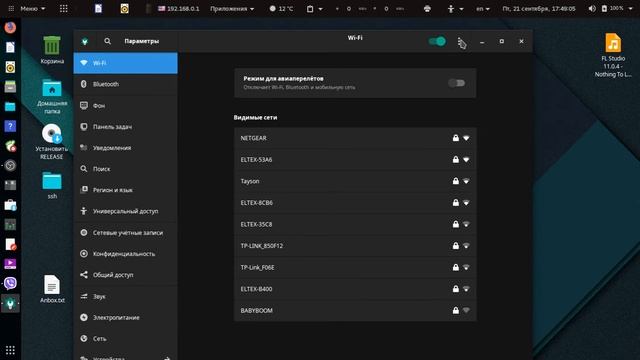Select Wi-Fi in settings sidebar
Viewport: 640px width, 360px height.
point(126,63)
